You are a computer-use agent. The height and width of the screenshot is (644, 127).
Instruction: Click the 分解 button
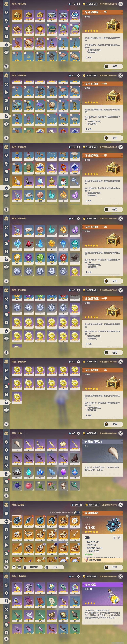pyautogui.click(x=54, y=567)
